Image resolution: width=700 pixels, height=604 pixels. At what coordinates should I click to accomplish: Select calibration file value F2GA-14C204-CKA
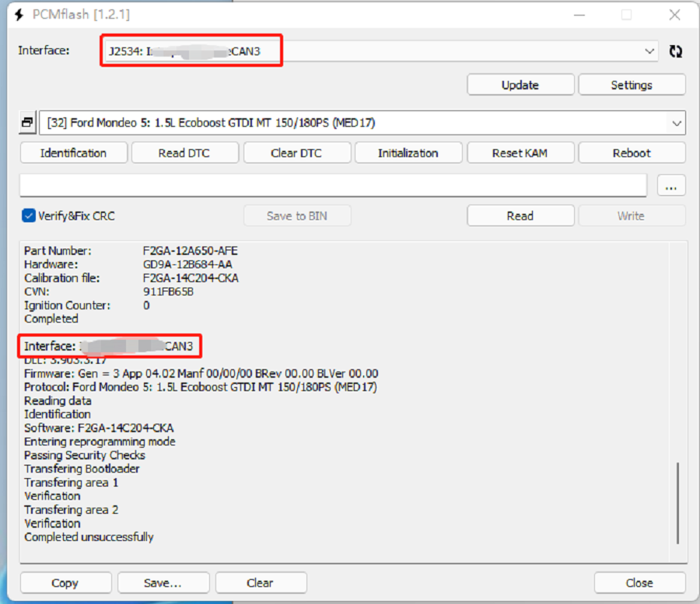pyautogui.click(x=191, y=278)
